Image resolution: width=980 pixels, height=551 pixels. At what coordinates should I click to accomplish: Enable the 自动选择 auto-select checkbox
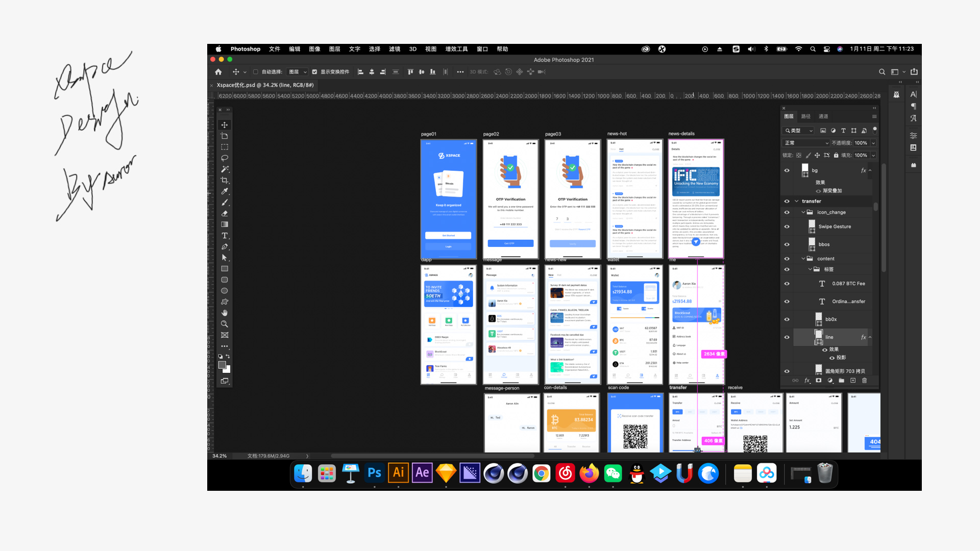(x=256, y=72)
